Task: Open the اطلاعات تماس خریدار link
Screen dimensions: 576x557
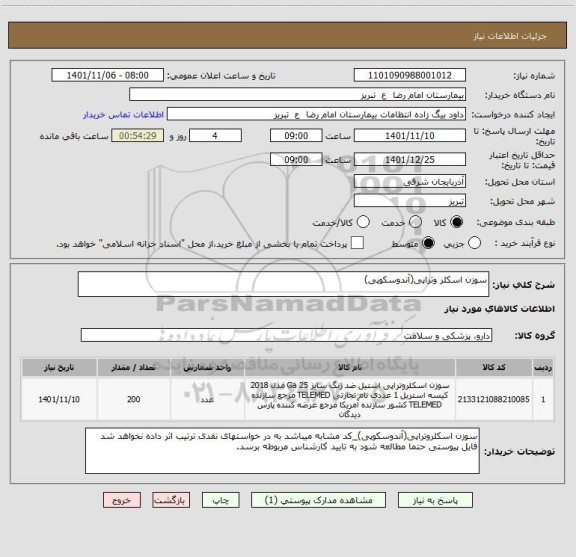Action: pyautogui.click(x=123, y=115)
